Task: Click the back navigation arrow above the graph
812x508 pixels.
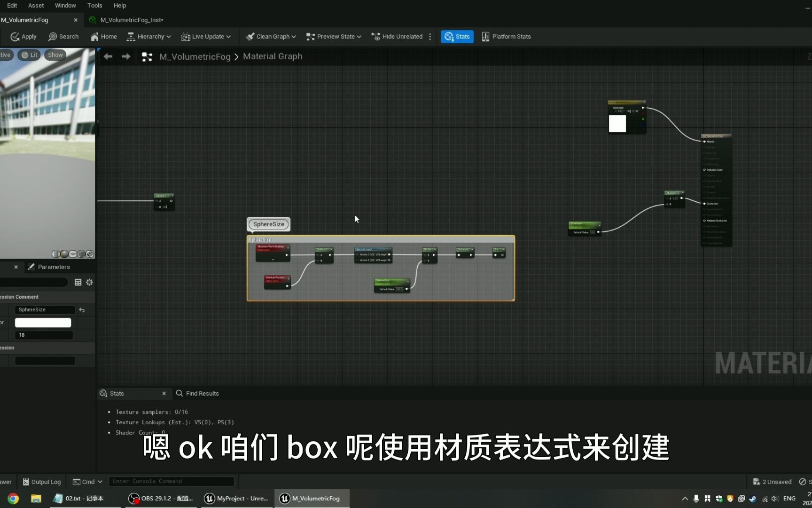Action: coord(108,56)
